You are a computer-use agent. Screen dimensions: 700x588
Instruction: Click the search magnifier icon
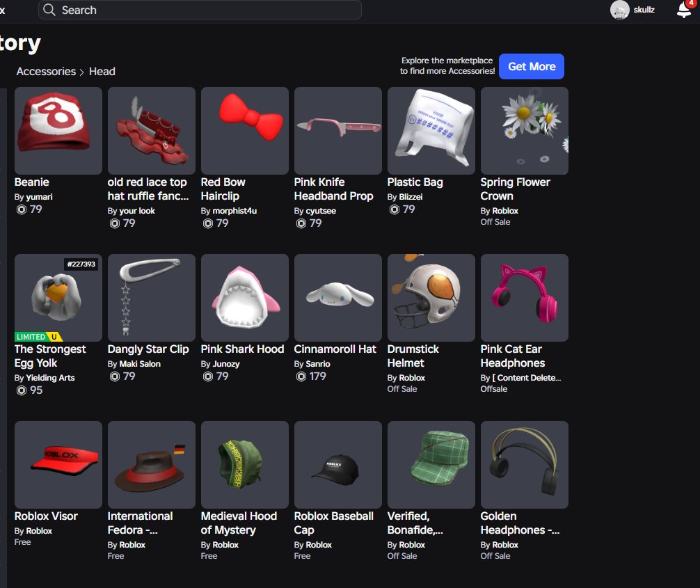tap(49, 10)
